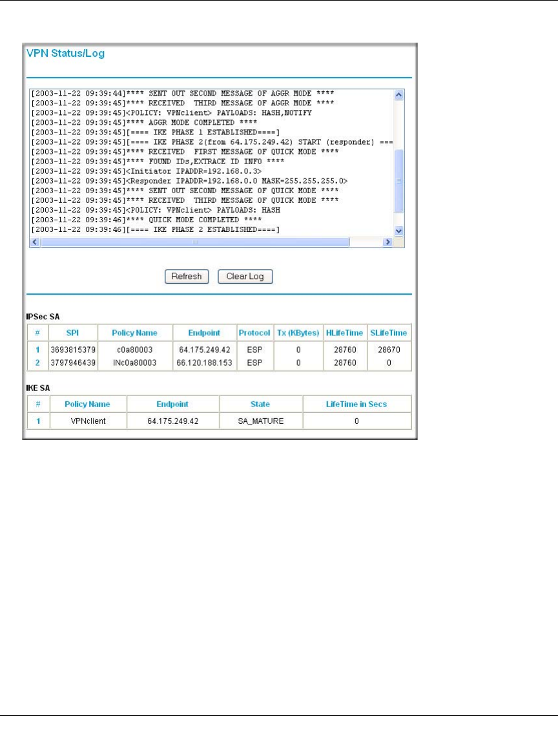Click IPSec SA row number 1
Image resolution: width=558 pixels, height=756 pixels.
pyautogui.click(x=37, y=350)
